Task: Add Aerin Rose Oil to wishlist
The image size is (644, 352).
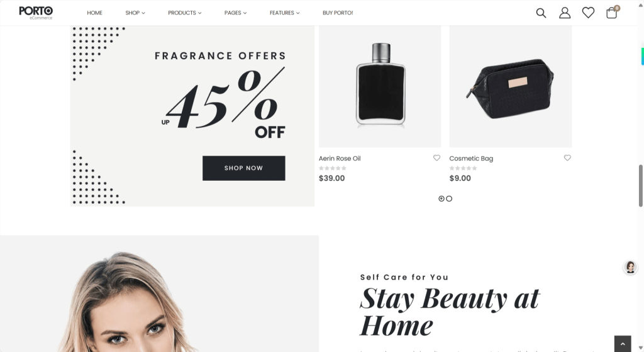Action: tap(436, 158)
